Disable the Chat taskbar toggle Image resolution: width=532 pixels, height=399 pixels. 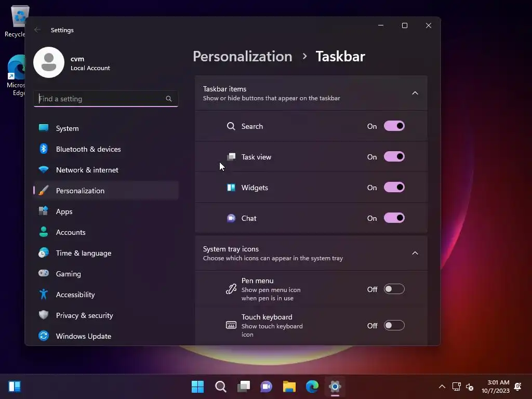pos(394,218)
